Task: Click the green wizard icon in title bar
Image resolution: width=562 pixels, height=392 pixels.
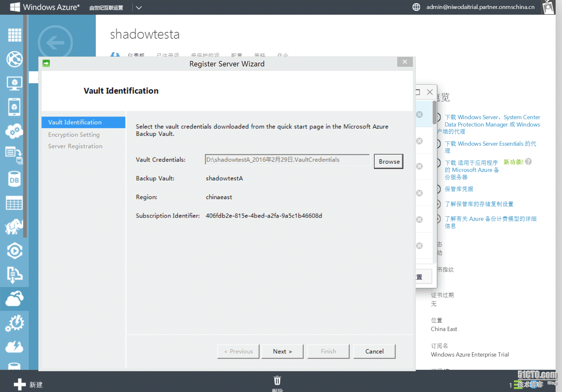Action: click(x=46, y=63)
